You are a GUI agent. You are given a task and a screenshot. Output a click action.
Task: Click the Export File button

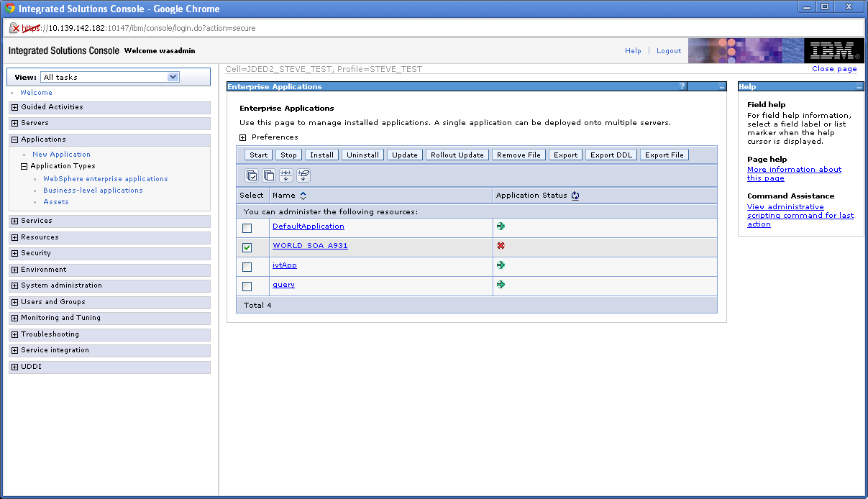(x=664, y=155)
